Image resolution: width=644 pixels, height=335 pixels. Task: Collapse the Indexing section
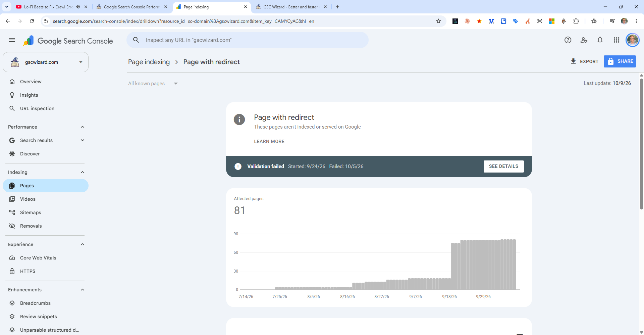(83, 172)
